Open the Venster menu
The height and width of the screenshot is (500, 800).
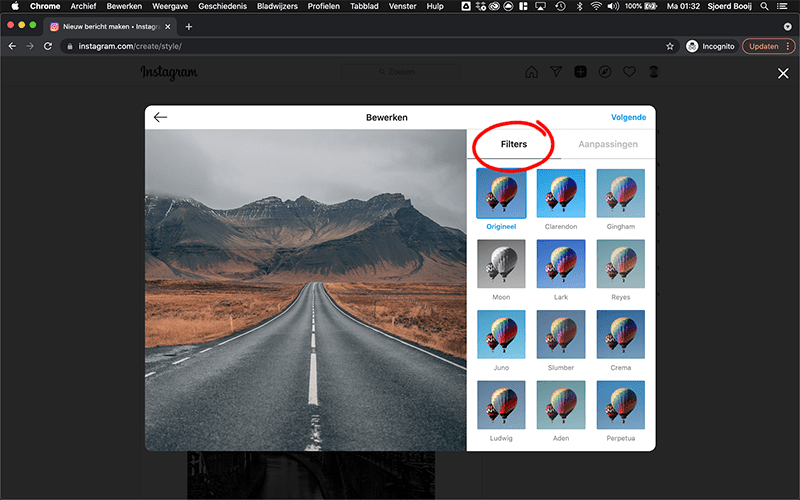(x=403, y=6)
